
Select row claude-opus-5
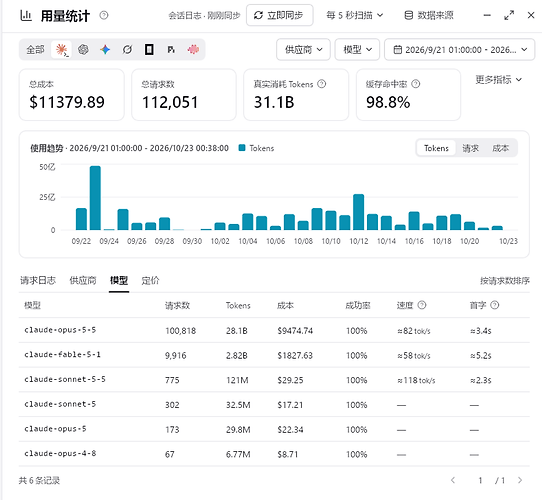coord(274,429)
